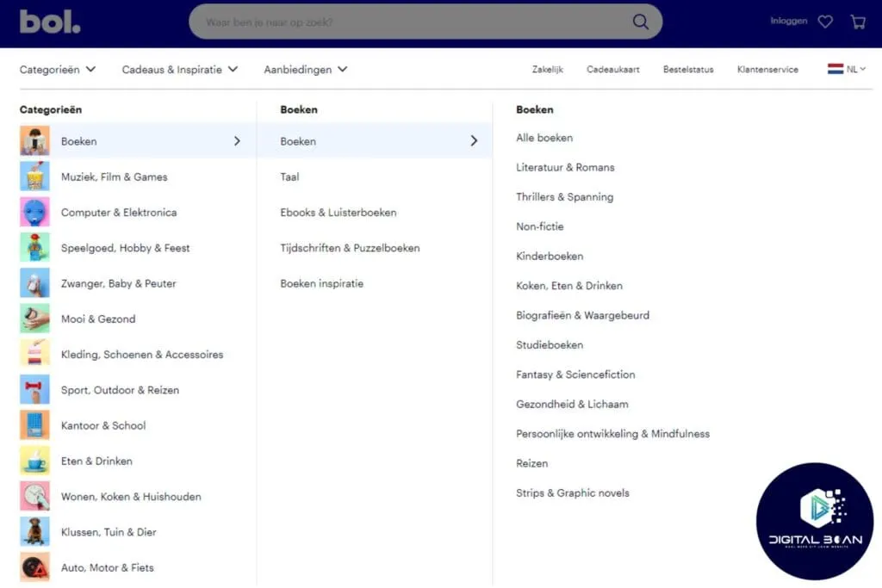Viewport: 882px width, 588px height.
Task: Click the Kleding, Schoenen & Accessoires icon
Action: tap(34, 354)
